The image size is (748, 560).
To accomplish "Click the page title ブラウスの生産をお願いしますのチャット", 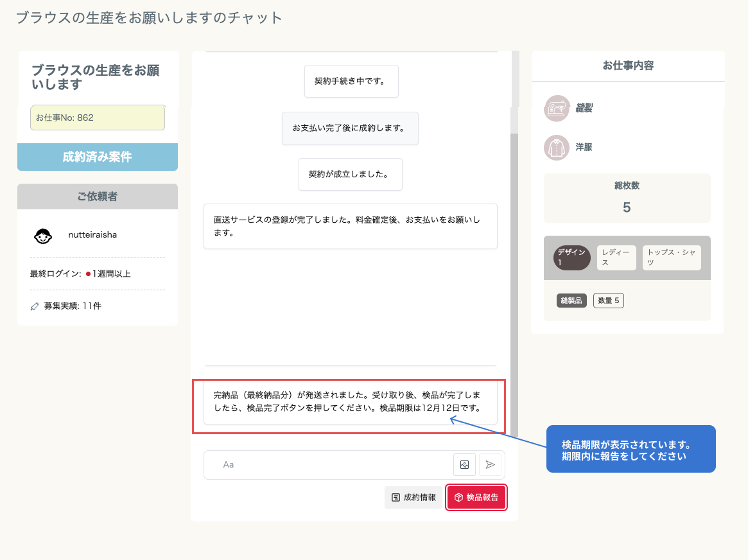I will [149, 17].
